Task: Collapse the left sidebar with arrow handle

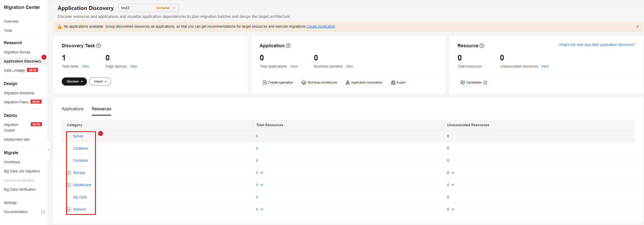Action: tap(49, 150)
